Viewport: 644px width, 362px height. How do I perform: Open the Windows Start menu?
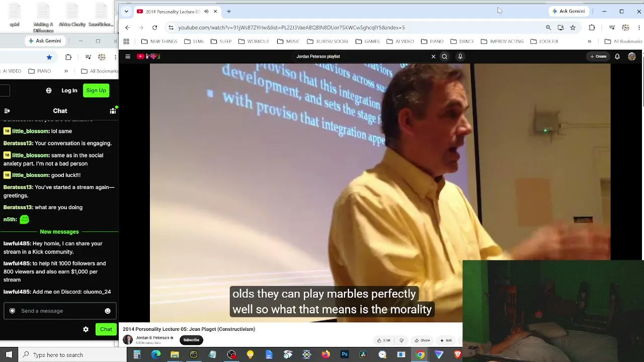coord(9,354)
